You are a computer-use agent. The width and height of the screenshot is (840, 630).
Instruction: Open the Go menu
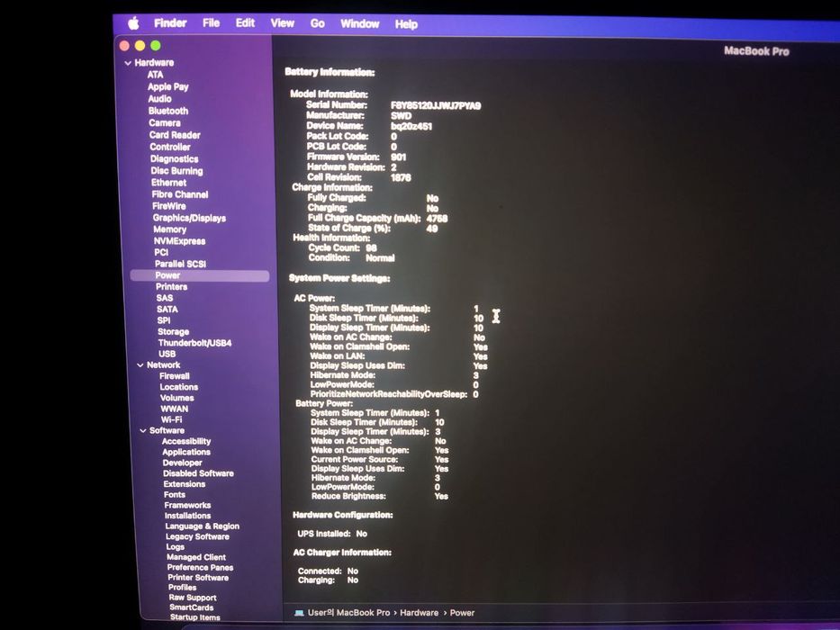tap(317, 23)
